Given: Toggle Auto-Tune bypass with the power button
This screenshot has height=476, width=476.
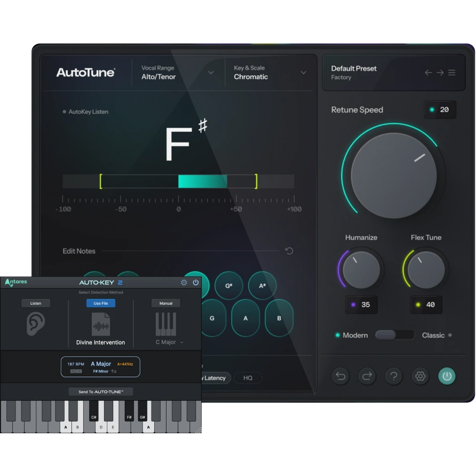Looking at the screenshot, I should pos(447,376).
